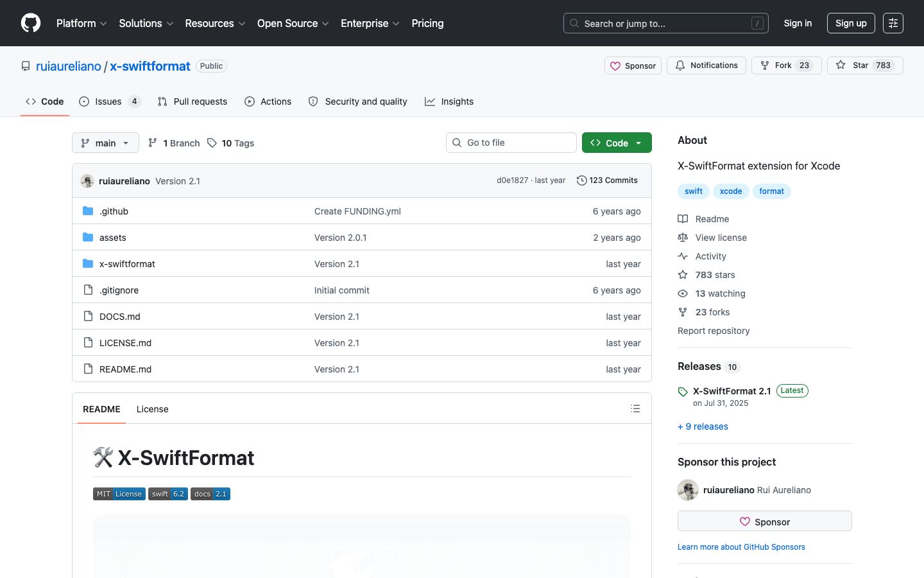Select the README tab
This screenshot has height=578, width=924.
click(101, 409)
